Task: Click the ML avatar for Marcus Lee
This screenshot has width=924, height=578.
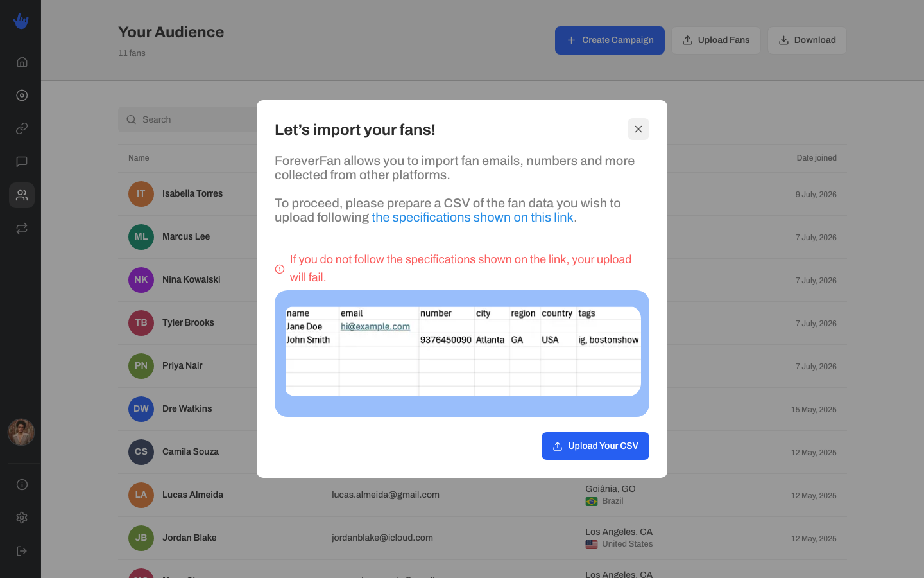Action: click(141, 237)
